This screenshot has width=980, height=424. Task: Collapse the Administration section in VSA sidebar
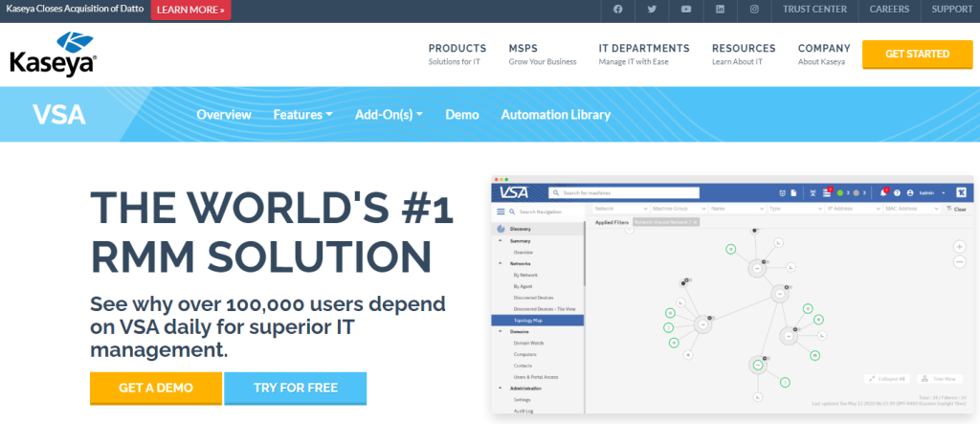(500, 388)
